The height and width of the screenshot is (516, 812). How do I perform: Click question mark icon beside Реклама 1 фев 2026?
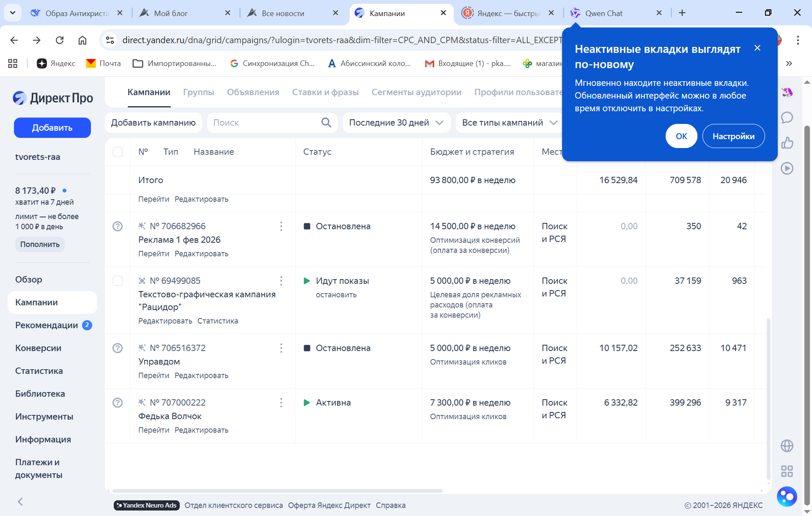click(118, 226)
